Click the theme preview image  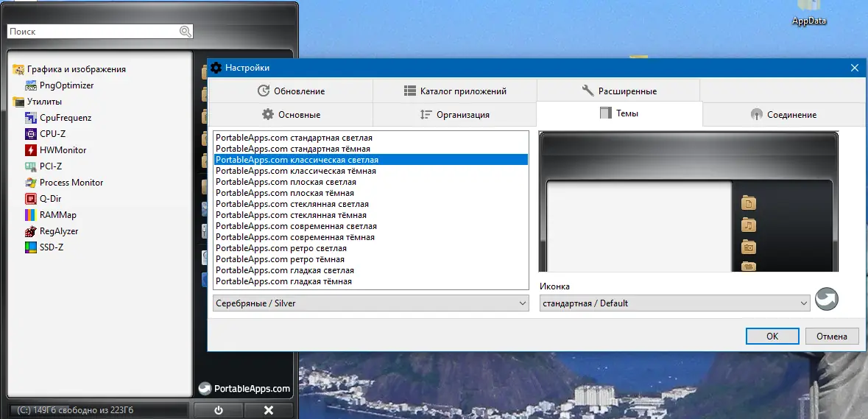(x=688, y=202)
